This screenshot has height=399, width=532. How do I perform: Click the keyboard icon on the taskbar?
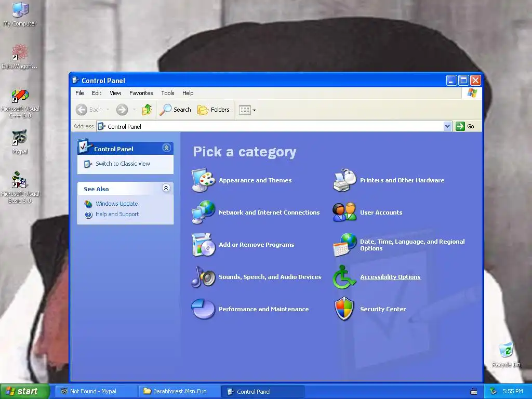[x=474, y=392]
